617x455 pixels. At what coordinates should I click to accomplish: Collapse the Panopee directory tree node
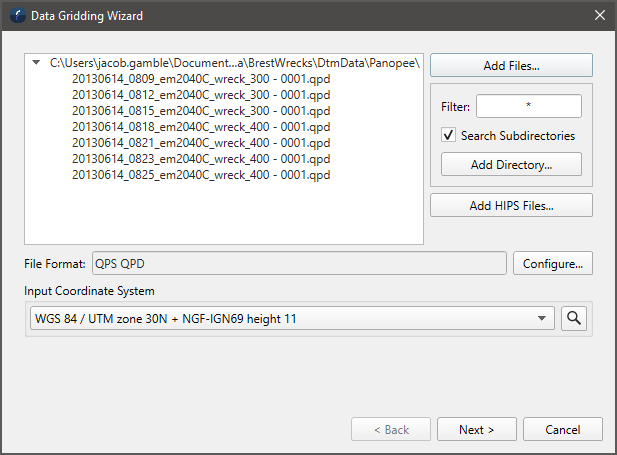pos(37,62)
